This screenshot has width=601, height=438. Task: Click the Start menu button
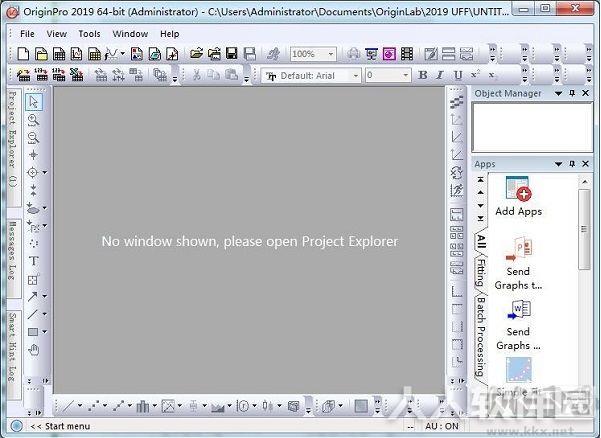click(60, 426)
